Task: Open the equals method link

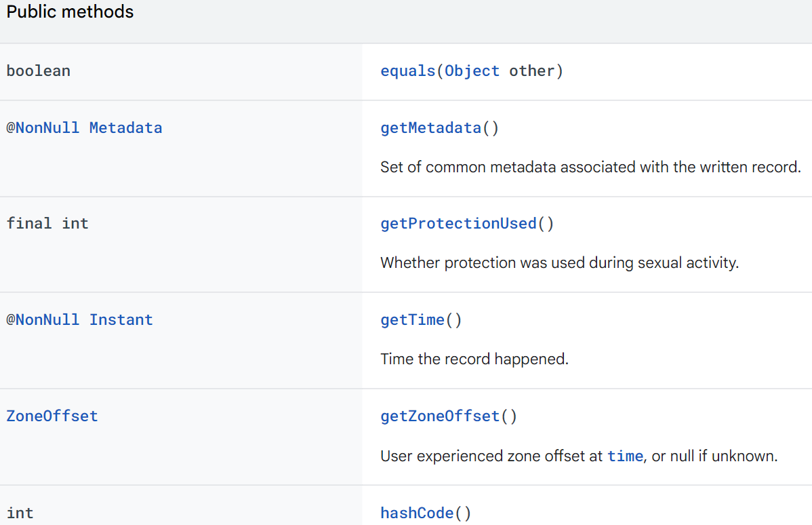Action: pyautogui.click(x=407, y=71)
